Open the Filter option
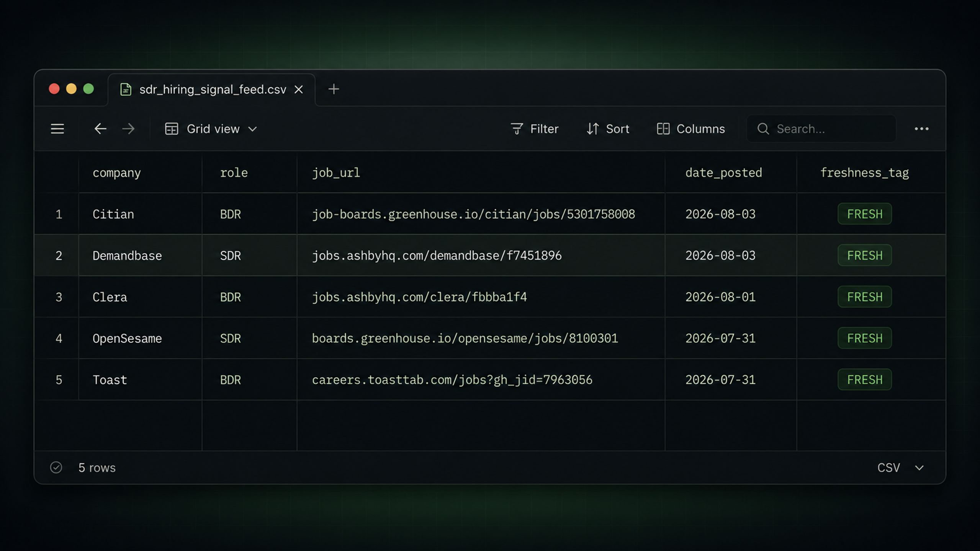The height and width of the screenshot is (551, 980). point(535,129)
